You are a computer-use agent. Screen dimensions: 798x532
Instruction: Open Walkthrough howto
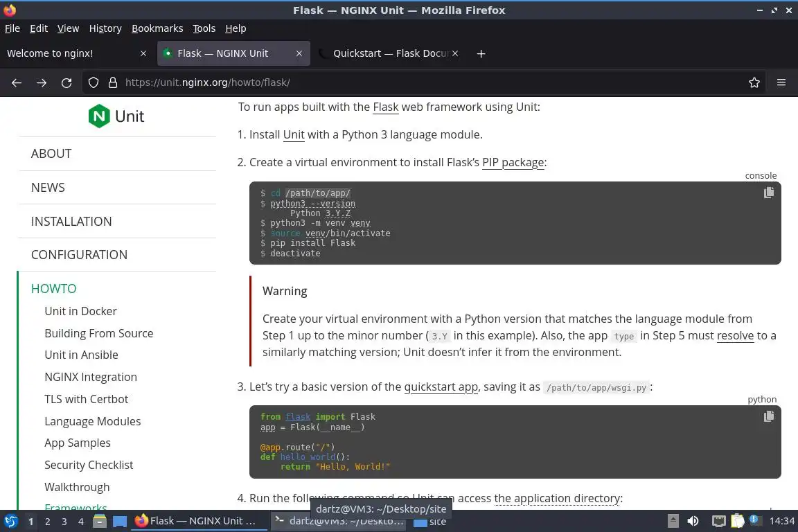(77, 487)
